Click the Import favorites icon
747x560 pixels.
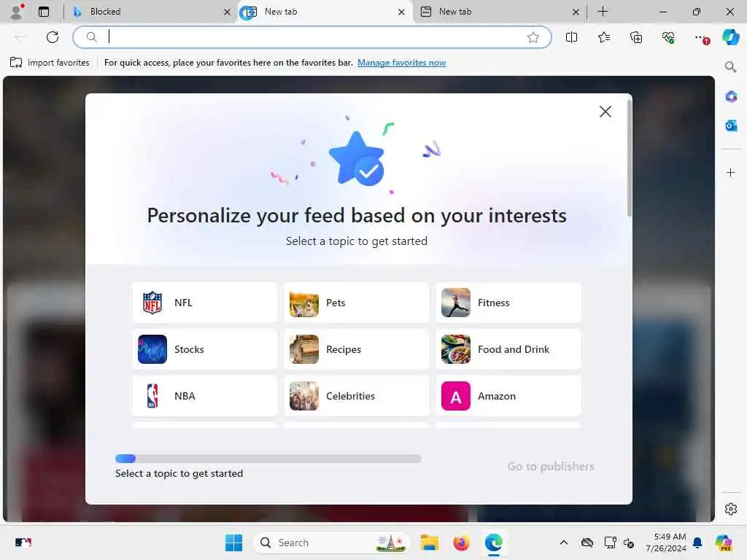pyautogui.click(x=16, y=63)
